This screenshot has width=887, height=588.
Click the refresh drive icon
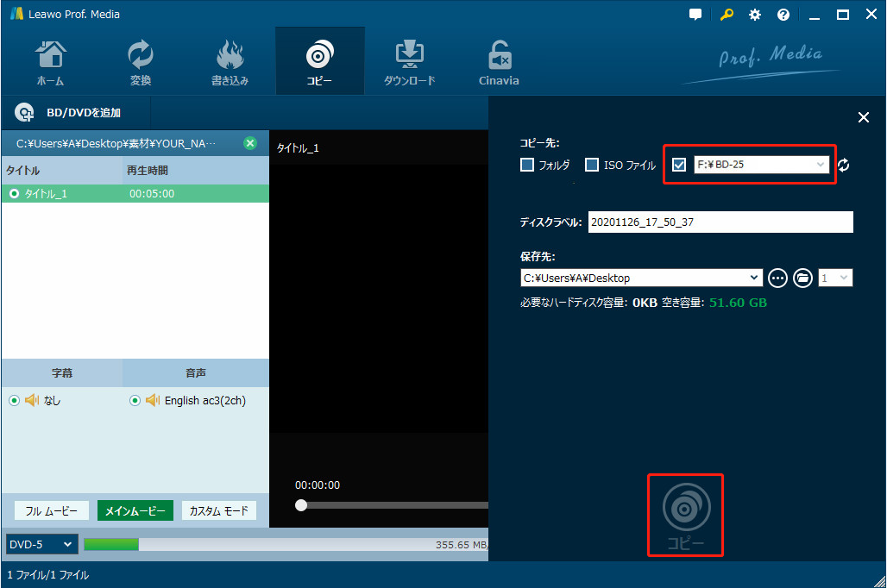click(843, 166)
